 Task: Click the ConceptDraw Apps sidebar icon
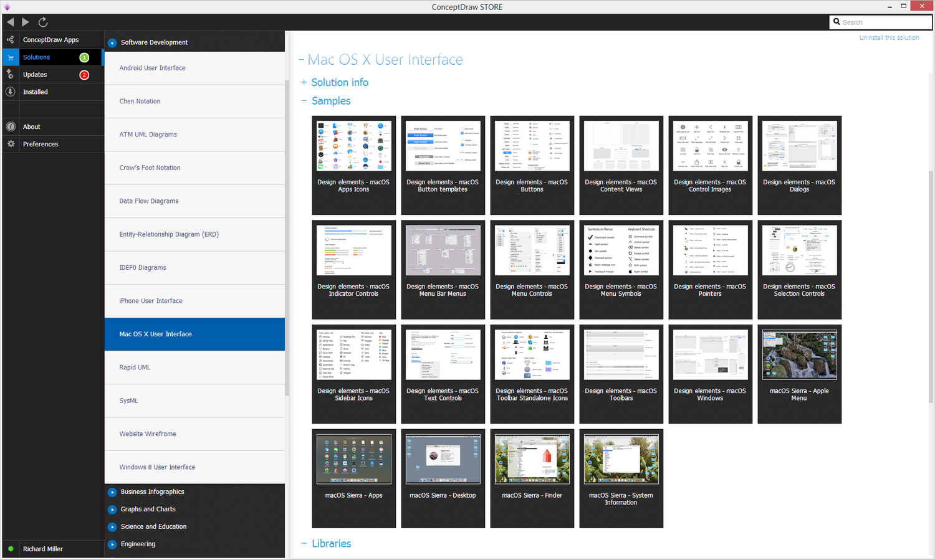pyautogui.click(x=11, y=39)
